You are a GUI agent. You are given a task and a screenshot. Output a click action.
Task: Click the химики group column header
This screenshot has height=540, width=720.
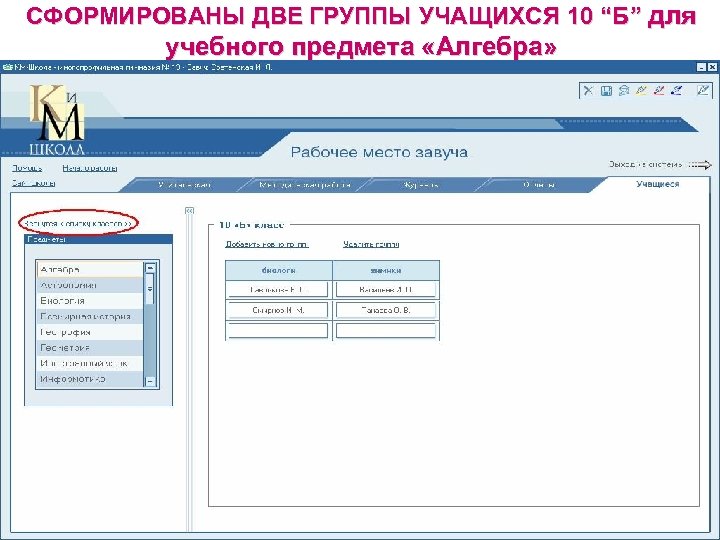386,270
